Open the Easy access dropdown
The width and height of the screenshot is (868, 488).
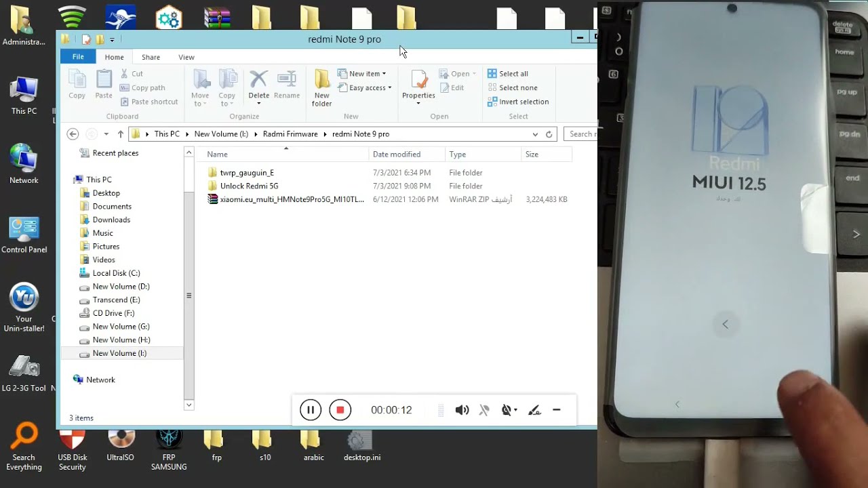365,87
